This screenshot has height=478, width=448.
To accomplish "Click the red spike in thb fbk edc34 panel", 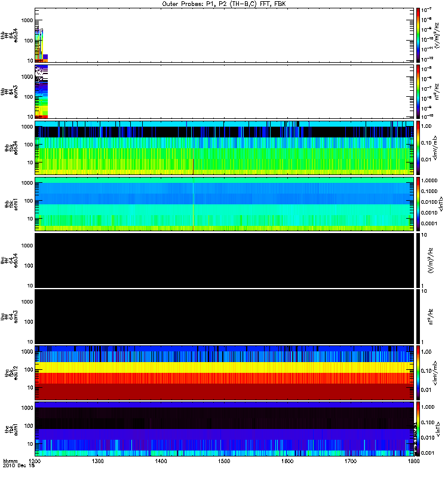I will [x=193, y=161].
